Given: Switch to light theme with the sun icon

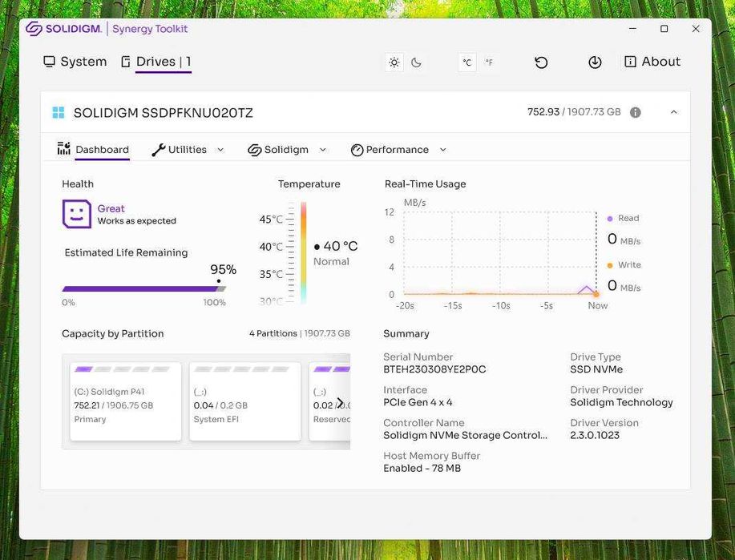Looking at the screenshot, I should (394, 62).
